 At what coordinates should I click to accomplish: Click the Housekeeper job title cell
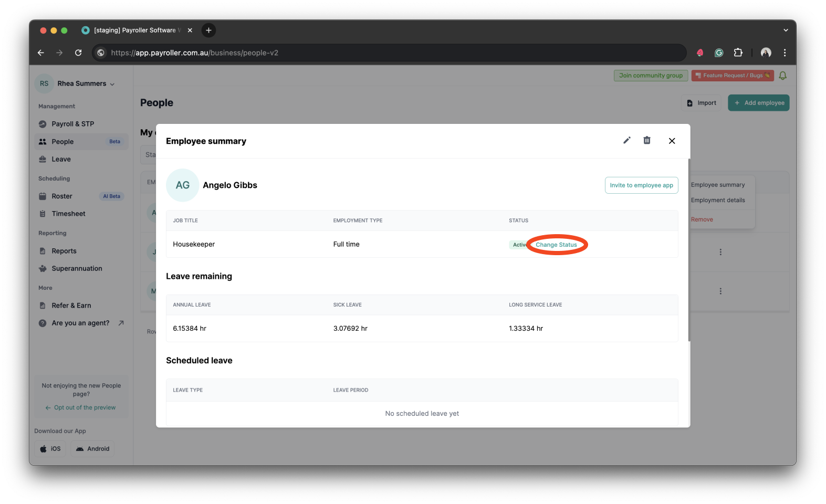[x=194, y=244]
